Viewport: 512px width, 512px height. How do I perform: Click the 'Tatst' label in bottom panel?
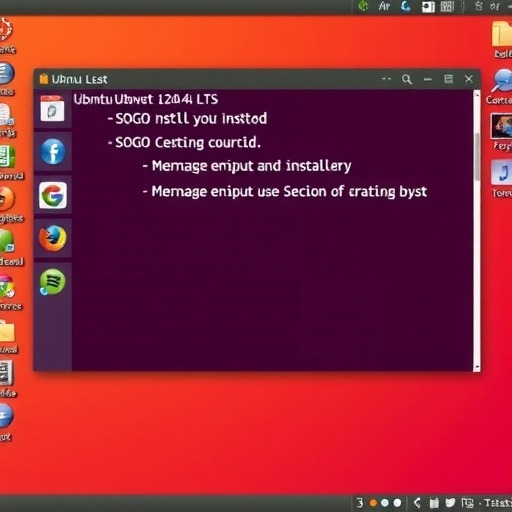pyautogui.click(x=498, y=503)
